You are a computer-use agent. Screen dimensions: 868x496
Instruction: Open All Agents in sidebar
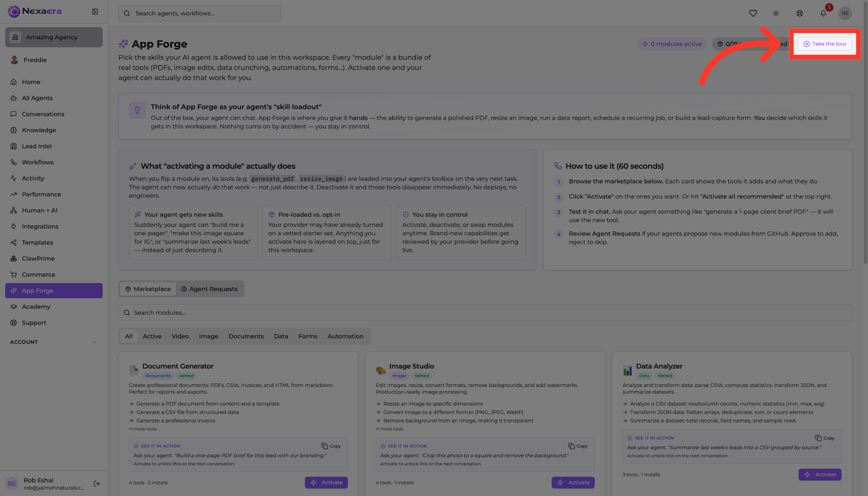coord(54,98)
